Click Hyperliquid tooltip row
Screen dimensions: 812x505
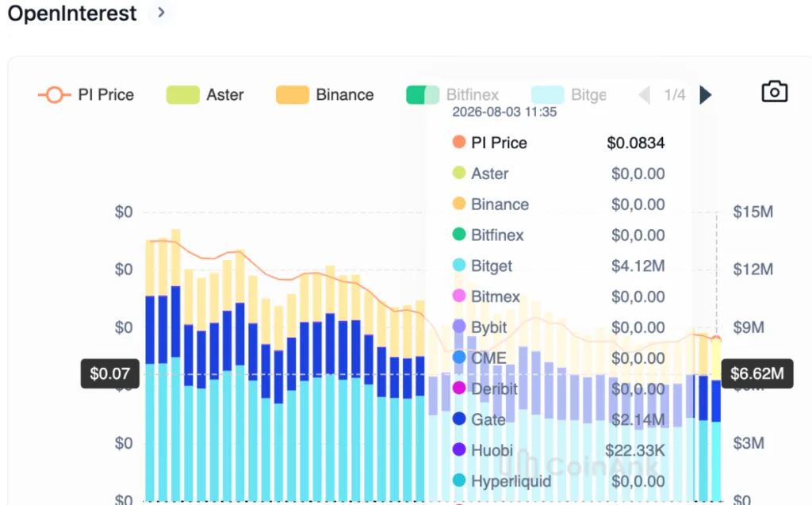[x=558, y=481]
